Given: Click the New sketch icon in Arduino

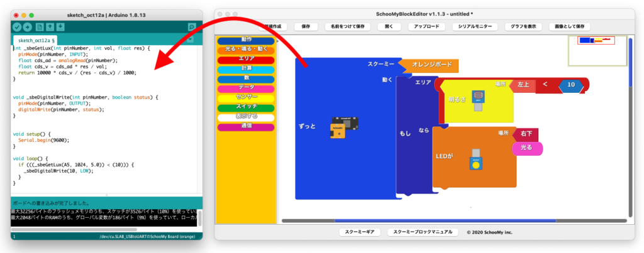Looking at the screenshot, I should pyautogui.click(x=40, y=27).
